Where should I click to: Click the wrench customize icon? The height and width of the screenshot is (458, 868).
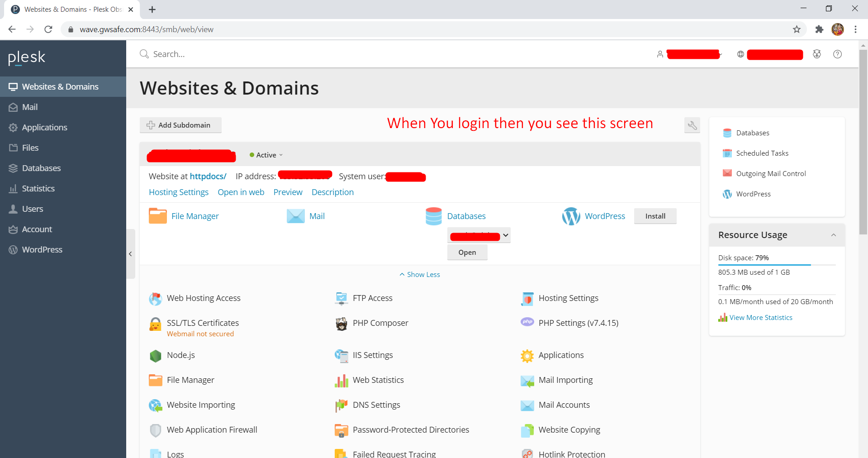(x=692, y=125)
